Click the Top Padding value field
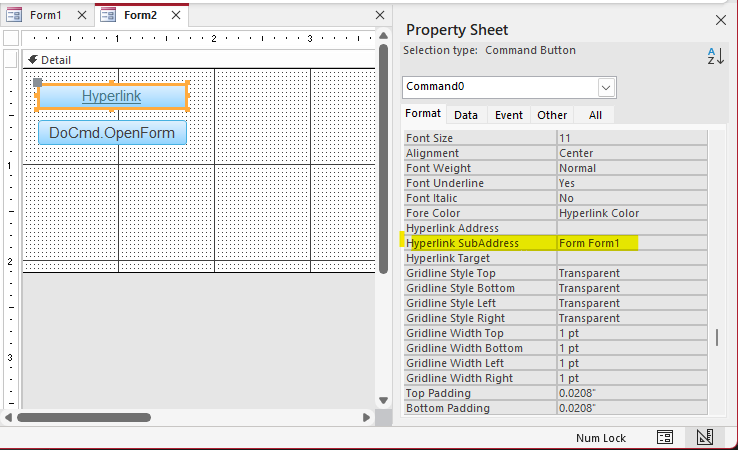This screenshot has width=738, height=450. (x=632, y=394)
